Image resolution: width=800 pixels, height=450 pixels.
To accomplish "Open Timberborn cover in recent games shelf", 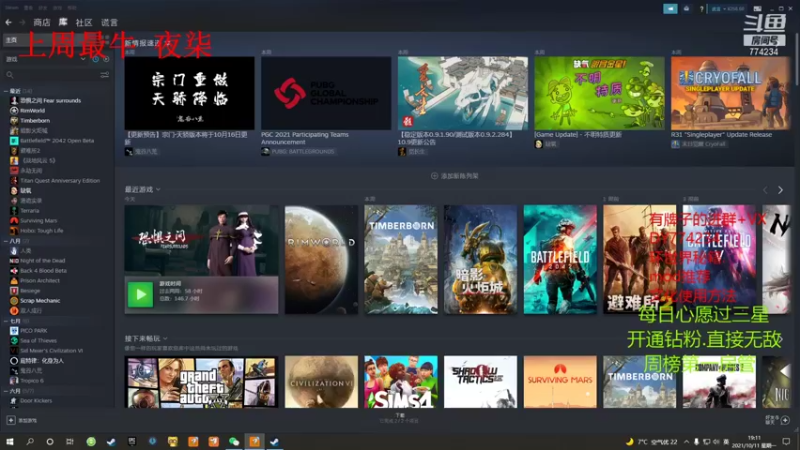I will 401,259.
